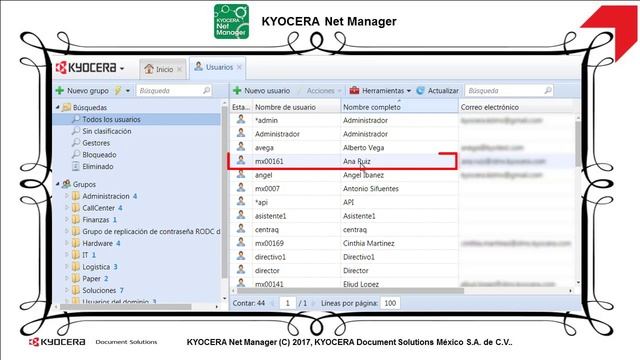Click the Nuevo grupo button
640x360 pixels.
tap(82, 91)
